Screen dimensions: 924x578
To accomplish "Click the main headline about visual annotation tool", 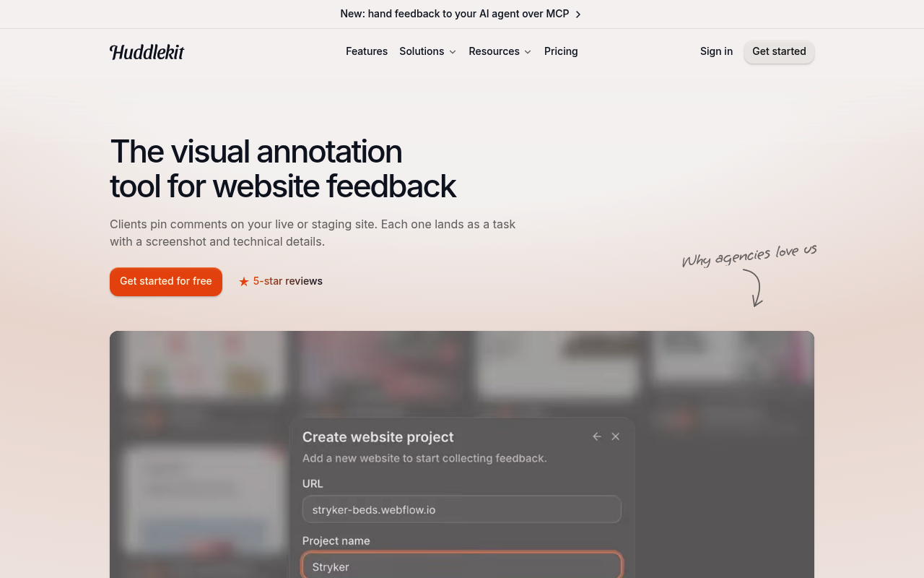I will pyautogui.click(x=283, y=168).
